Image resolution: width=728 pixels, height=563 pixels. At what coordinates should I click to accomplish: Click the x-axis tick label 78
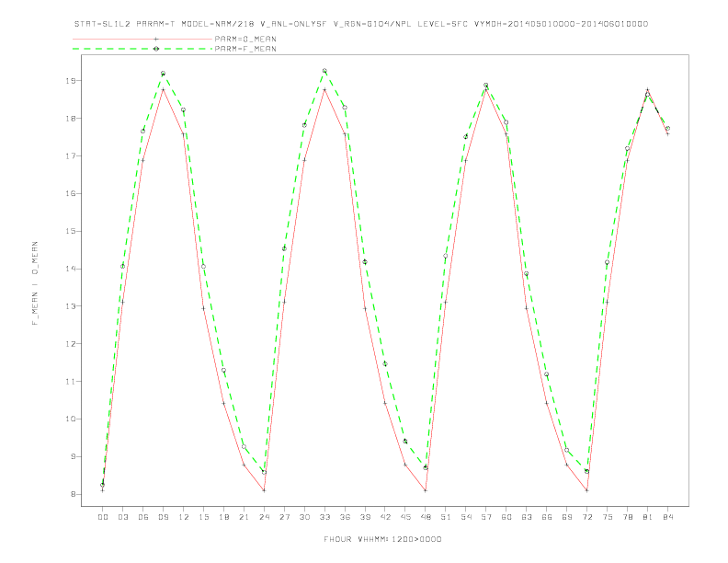coord(627,517)
